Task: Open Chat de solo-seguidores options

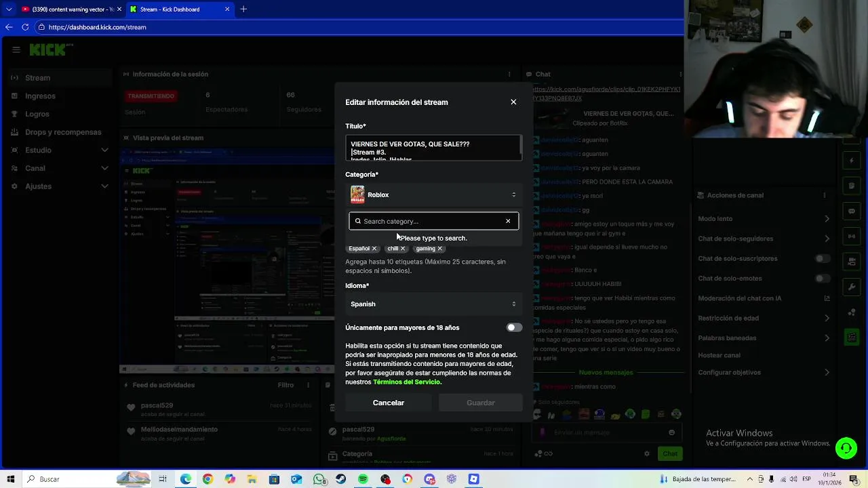Action: [x=764, y=239]
